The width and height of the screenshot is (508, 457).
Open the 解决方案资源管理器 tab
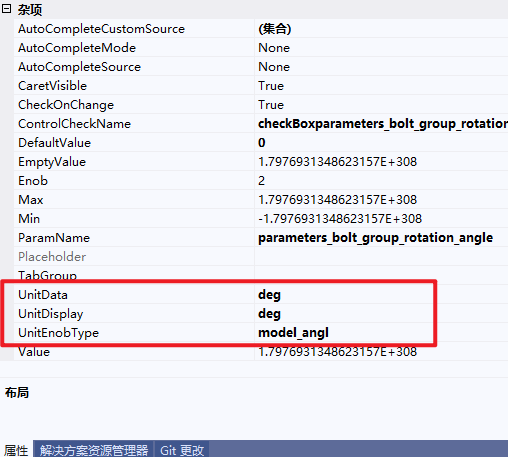[94, 450]
